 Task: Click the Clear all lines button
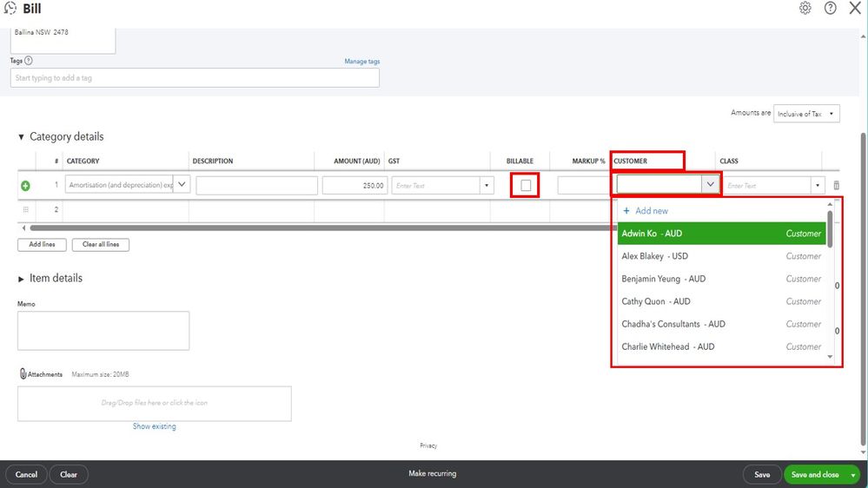(x=101, y=245)
